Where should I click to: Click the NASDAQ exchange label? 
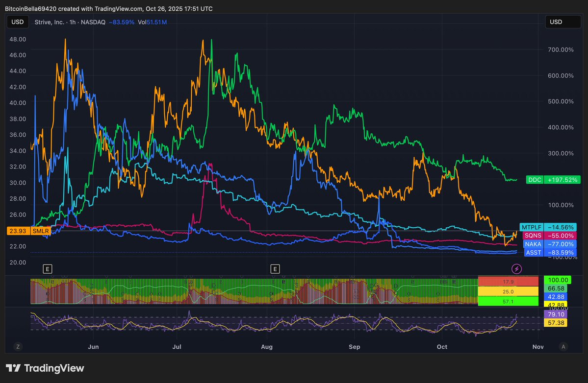[x=93, y=22]
